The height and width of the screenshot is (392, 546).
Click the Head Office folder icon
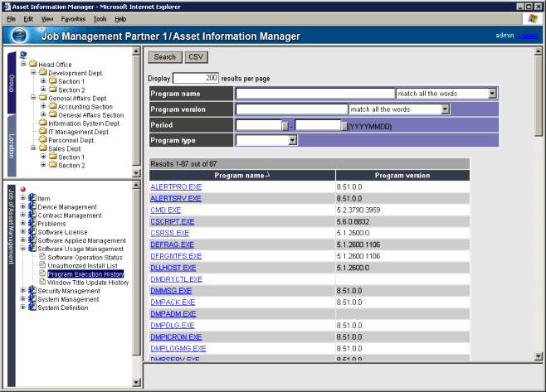32,65
